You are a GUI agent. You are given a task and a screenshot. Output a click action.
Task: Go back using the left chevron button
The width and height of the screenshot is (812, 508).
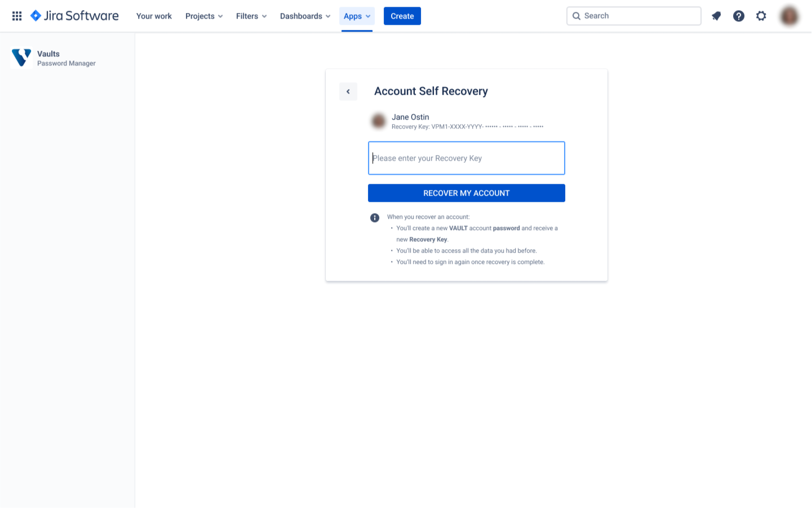pyautogui.click(x=348, y=91)
